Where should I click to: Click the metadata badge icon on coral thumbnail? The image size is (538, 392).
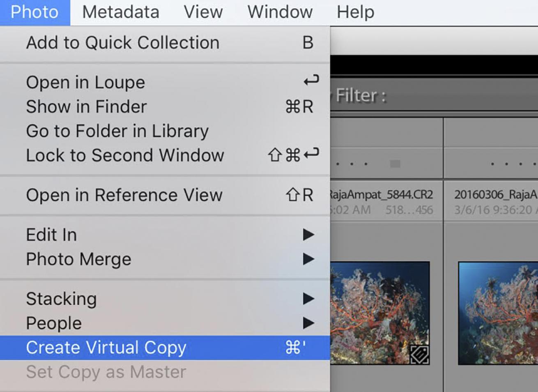419,354
